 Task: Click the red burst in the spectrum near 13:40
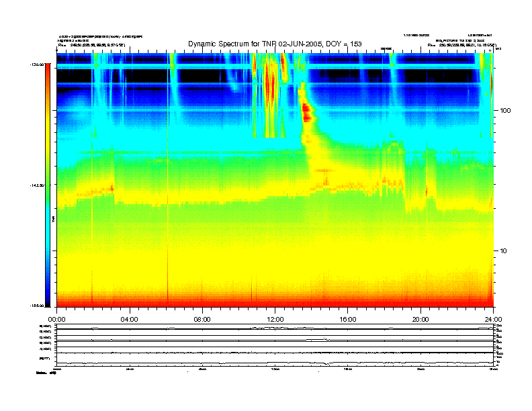[x=307, y=113]
